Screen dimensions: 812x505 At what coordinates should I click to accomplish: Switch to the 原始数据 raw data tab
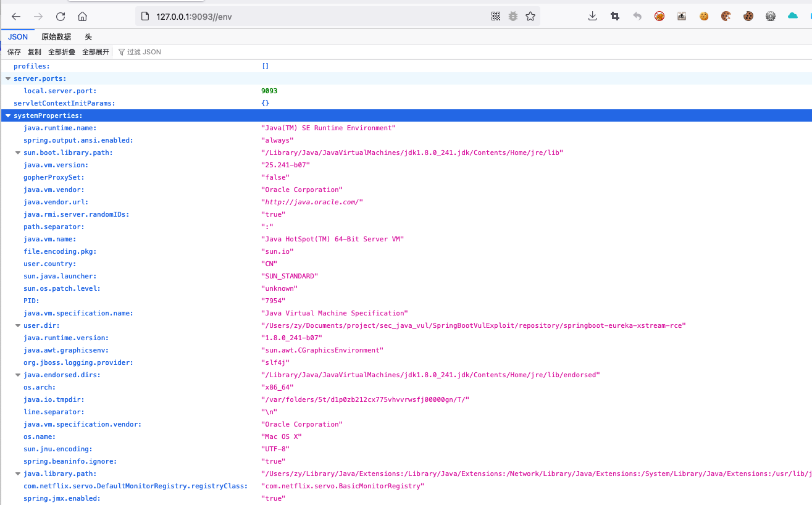pyautogui.click(x=56, y=37)
